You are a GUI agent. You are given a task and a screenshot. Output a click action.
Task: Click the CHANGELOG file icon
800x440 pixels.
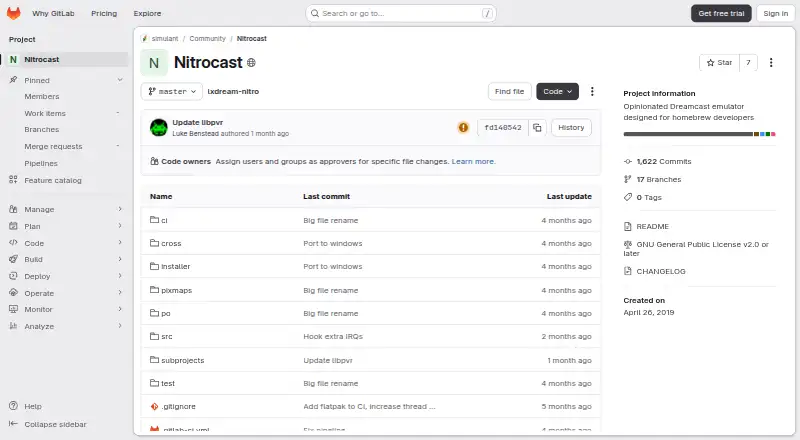click(x=628, y=271)
